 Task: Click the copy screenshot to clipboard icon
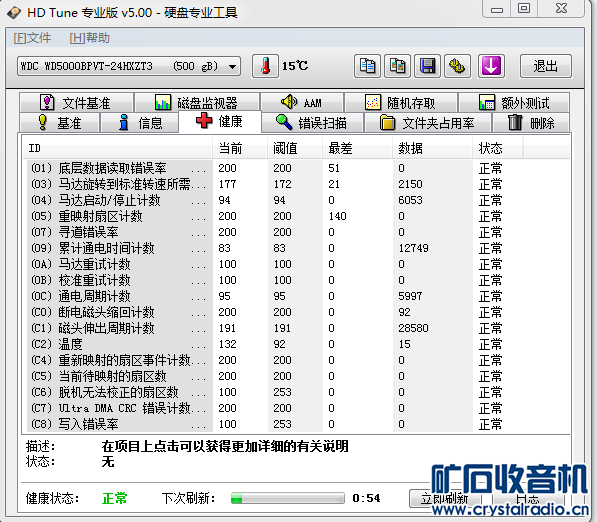point(397,66)
